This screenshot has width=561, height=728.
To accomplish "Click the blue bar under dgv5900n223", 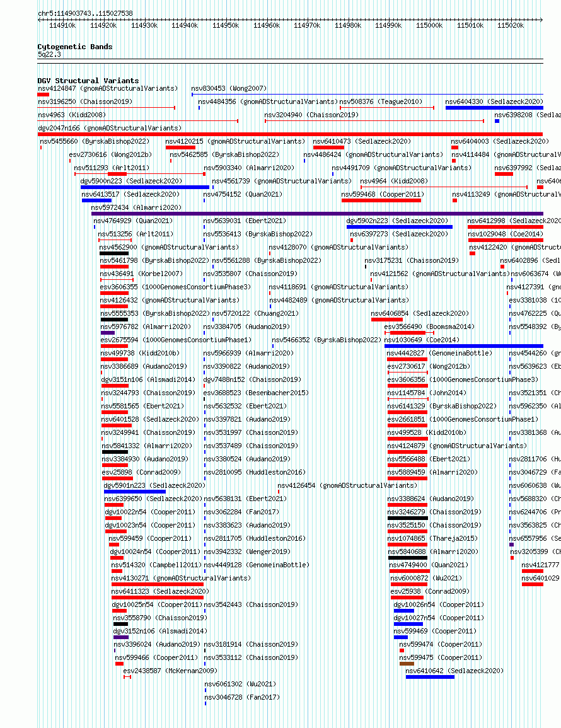I will 145,187.
